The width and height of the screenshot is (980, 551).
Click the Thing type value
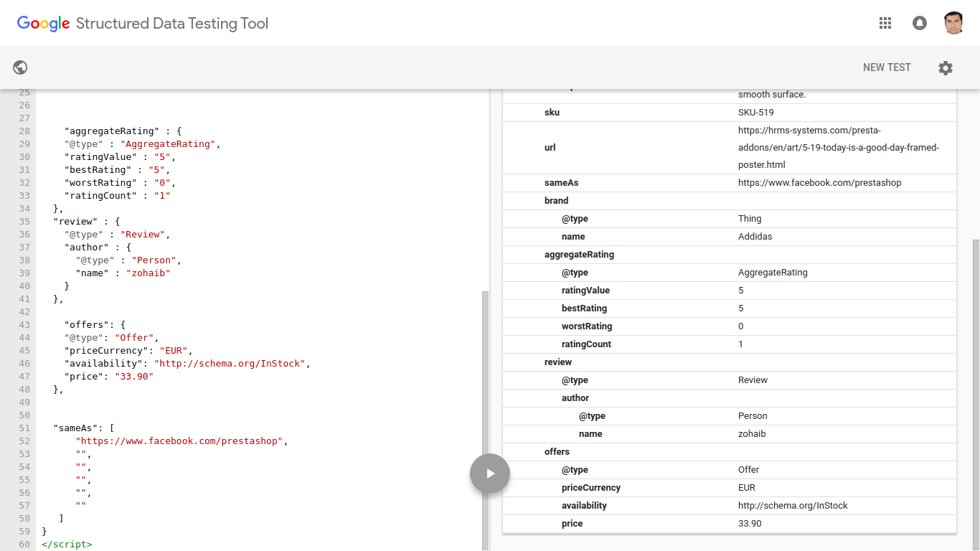click(750, 219)
